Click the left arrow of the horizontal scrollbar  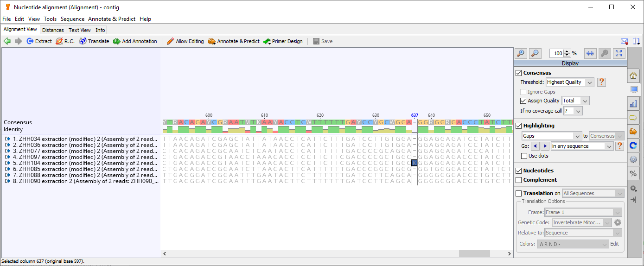coord(164,254)
